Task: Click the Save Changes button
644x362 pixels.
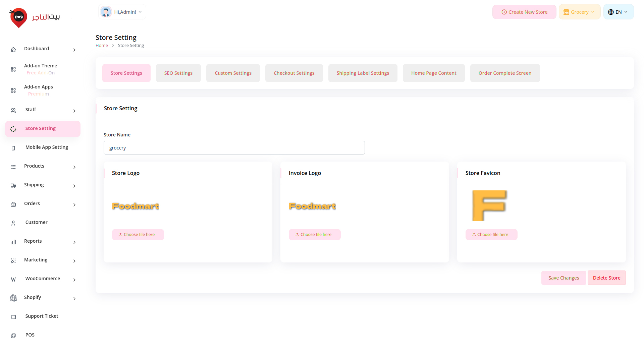Action: pyautogui.click(x=563, y=278)
